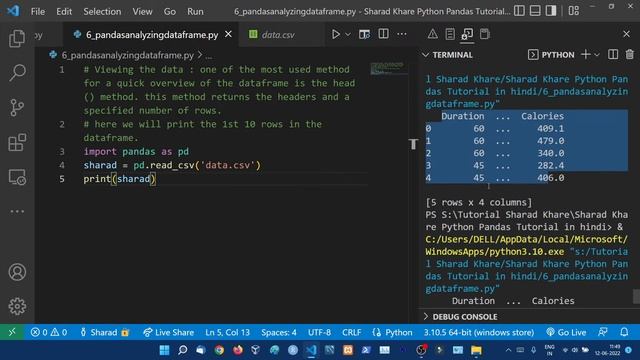This screenshot has height=360, width=640.
Task: Open Customize Layout button
Action: [x=574, y=11]
